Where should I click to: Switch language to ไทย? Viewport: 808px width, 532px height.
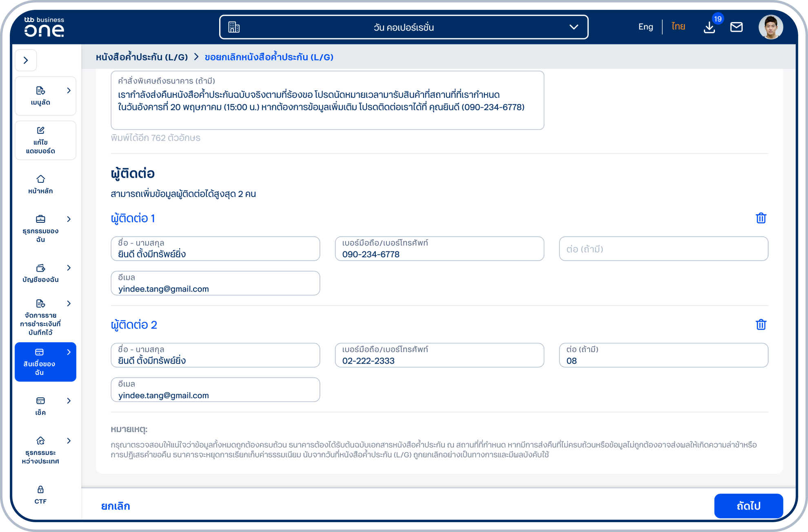678,27
